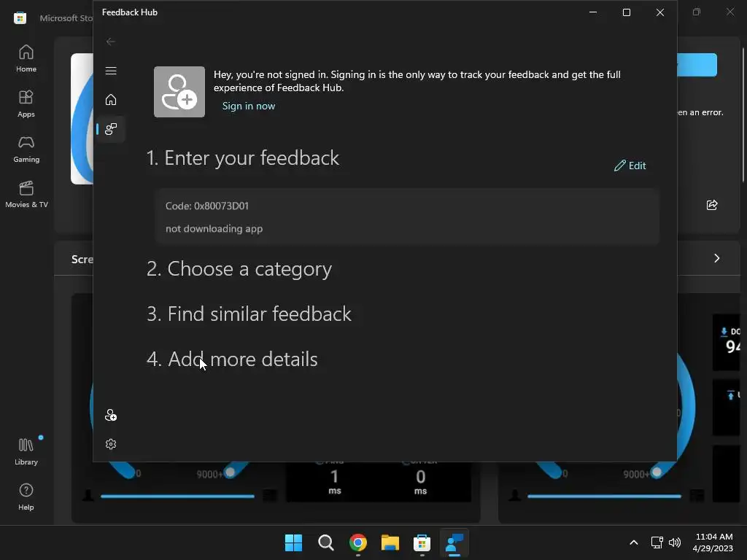Open Gaming in the Microsoft Store sidebar
Screen dimensions: 747x560
click(26, 149)
